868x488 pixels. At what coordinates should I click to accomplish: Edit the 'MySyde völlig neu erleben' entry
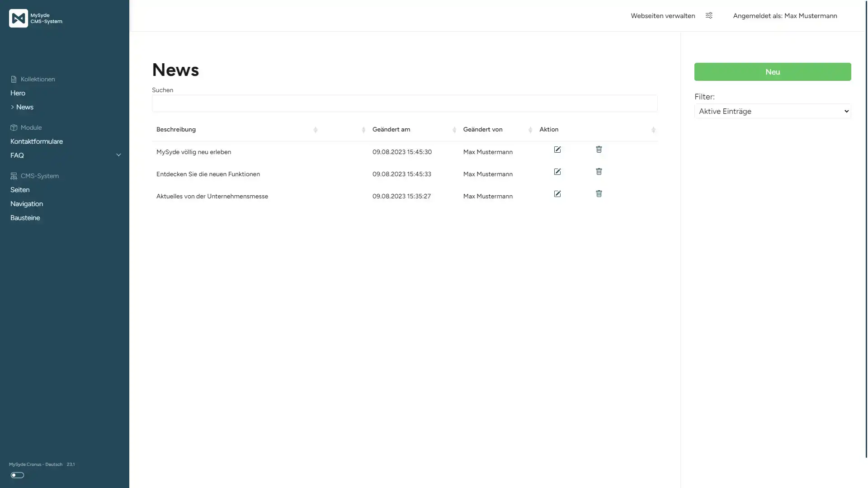coord(557,150)
